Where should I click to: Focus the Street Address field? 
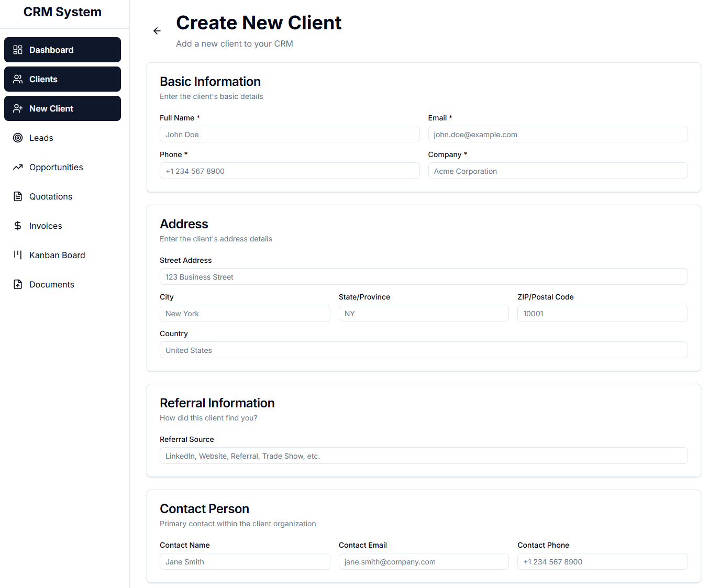coord(424,276)
